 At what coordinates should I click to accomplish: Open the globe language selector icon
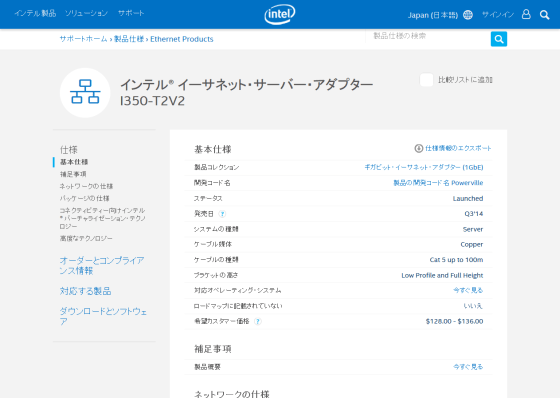[468, 15]
